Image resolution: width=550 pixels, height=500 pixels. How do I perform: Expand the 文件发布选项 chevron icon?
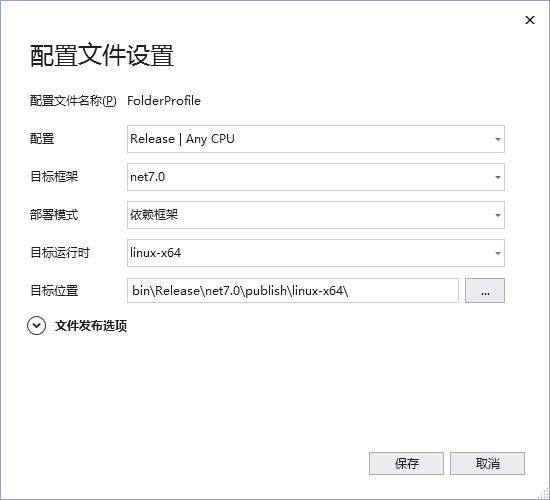[x=36, y=326]
